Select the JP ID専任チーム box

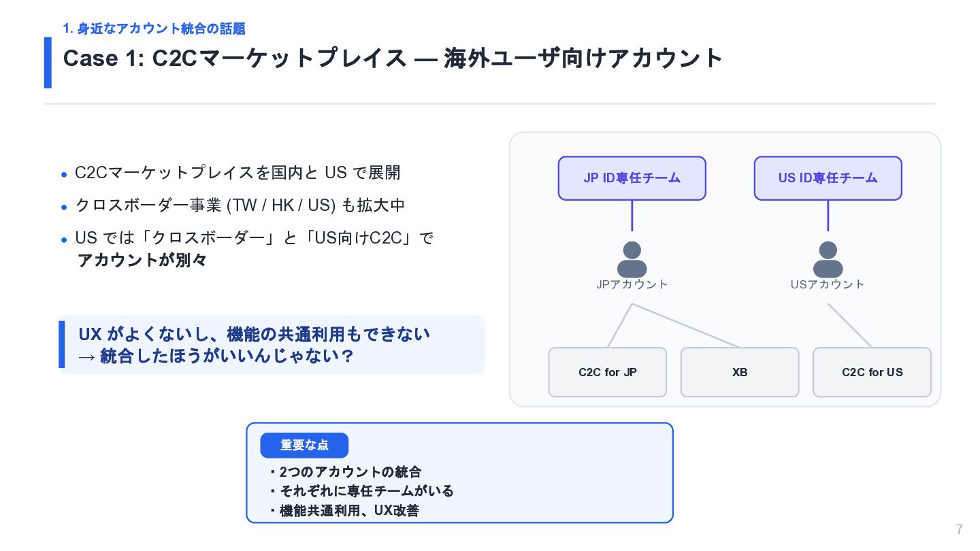click(x=632, y=178)
